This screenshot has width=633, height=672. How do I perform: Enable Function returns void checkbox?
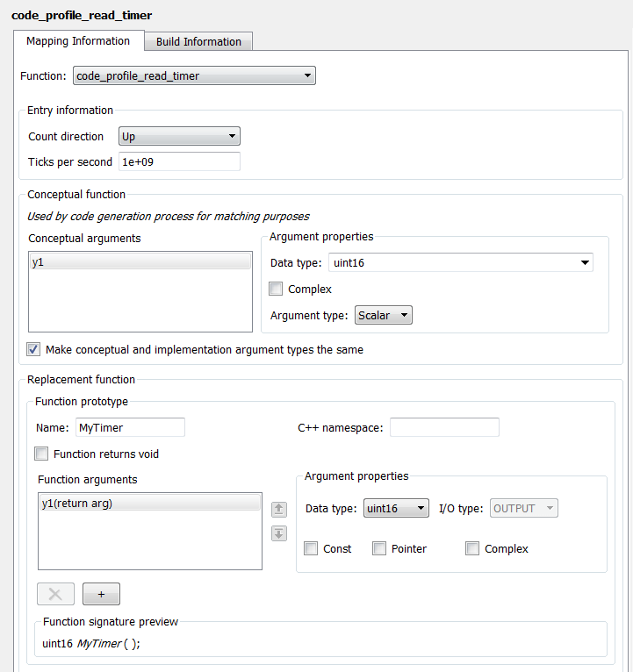41,454
